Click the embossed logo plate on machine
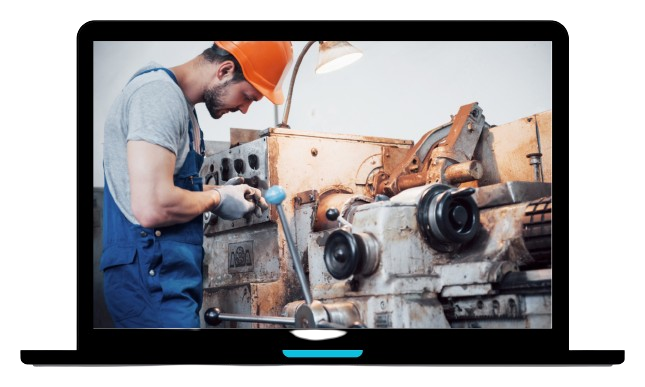The image size is (645, 387). tap(241, 257)
